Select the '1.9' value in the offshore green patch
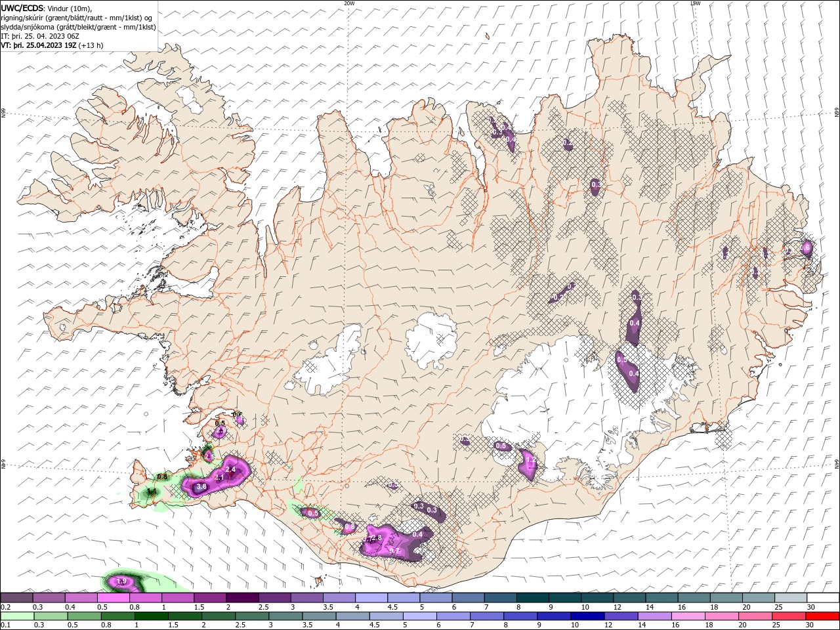840x630 pixels. [121, 581]
